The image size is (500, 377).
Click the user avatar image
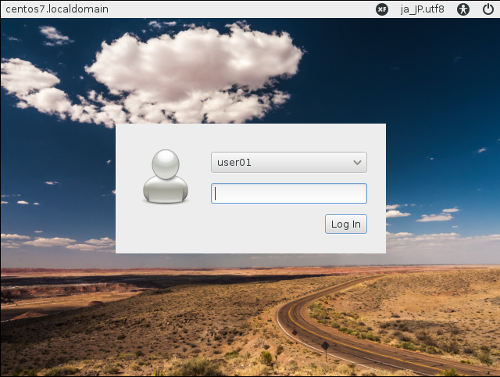166,176
